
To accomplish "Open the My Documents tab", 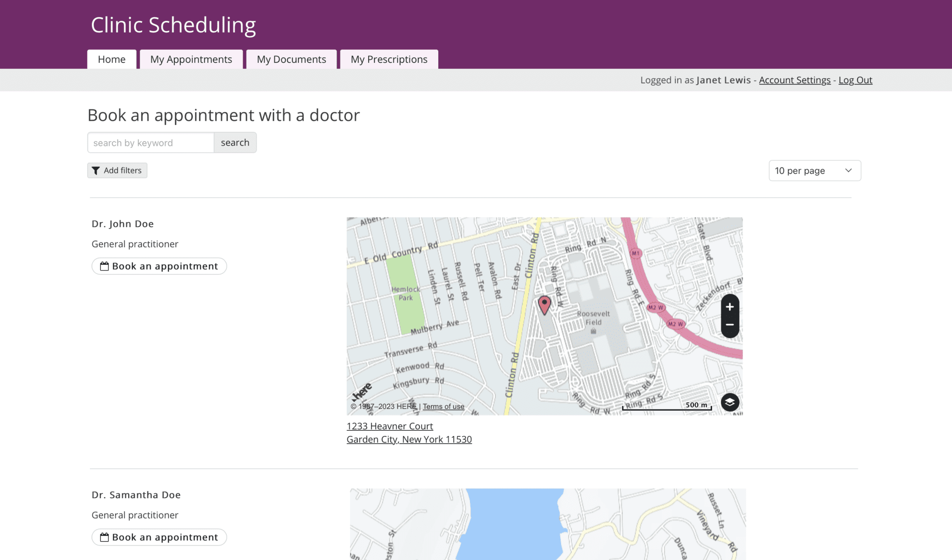I will tap(291, 59).
